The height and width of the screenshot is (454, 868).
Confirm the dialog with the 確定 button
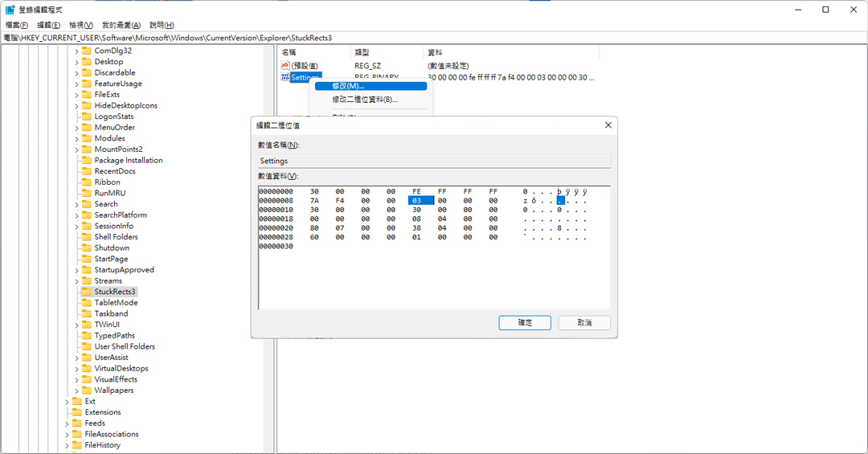click(525, 323)
